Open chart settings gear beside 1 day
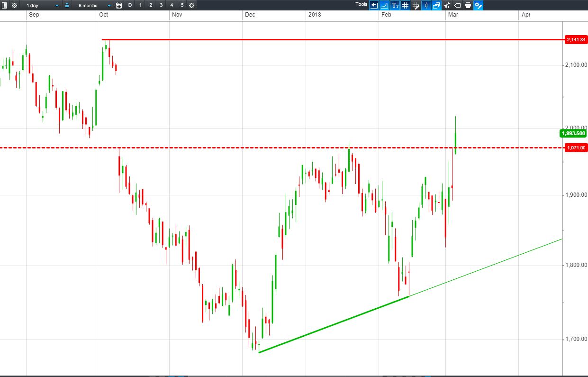The image size is (588, 377). 14,5
